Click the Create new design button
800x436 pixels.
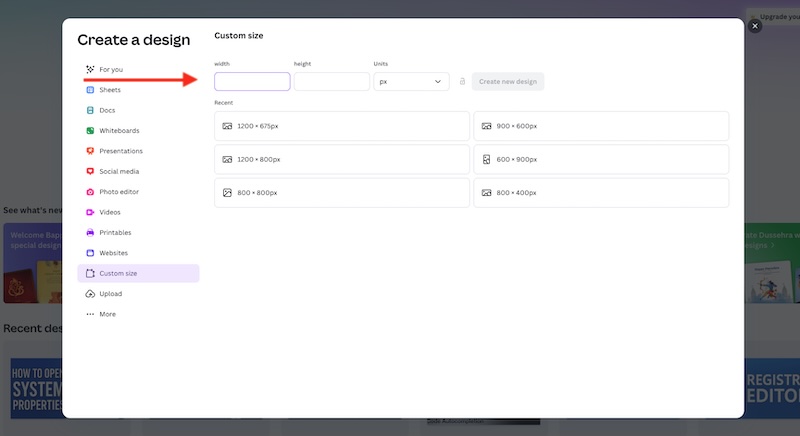click(x=508, y=82)
